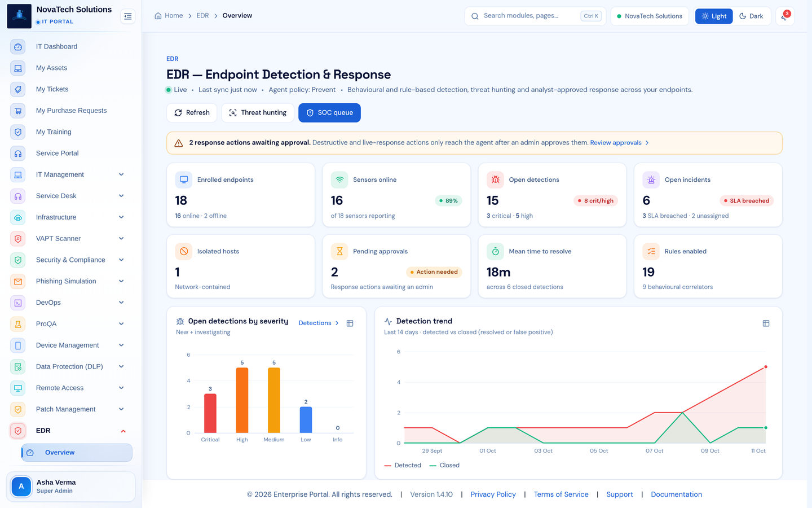Click EDR in the breadcrumb
The height and width of the screenshot is (508, 812).
202,16
